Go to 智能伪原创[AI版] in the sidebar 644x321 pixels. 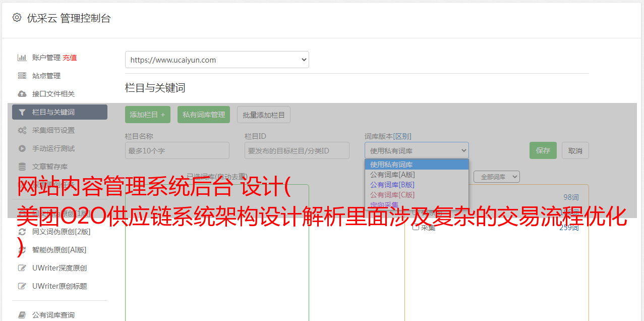point(60,250)
